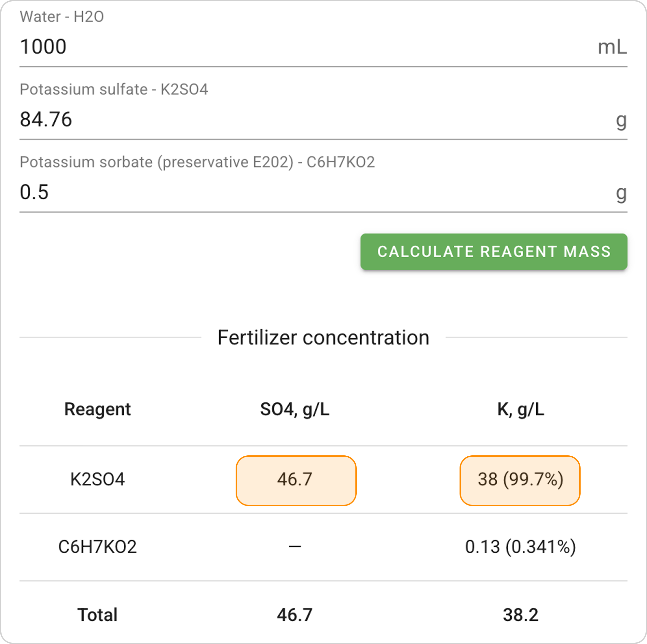Click the Water volume input field
This screenshot has height=644, width=647.
(x=301, y=47)
